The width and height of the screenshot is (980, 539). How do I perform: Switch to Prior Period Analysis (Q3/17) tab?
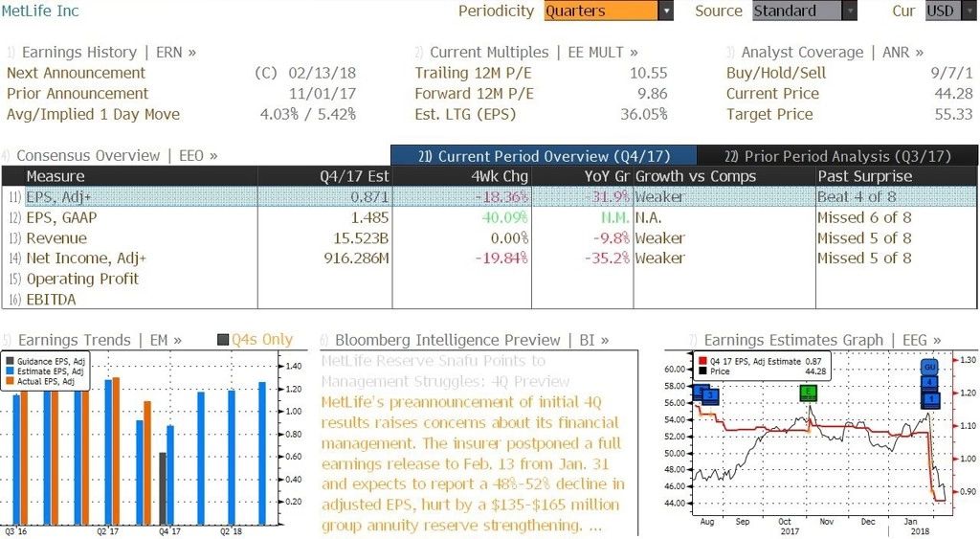(836, 156)
